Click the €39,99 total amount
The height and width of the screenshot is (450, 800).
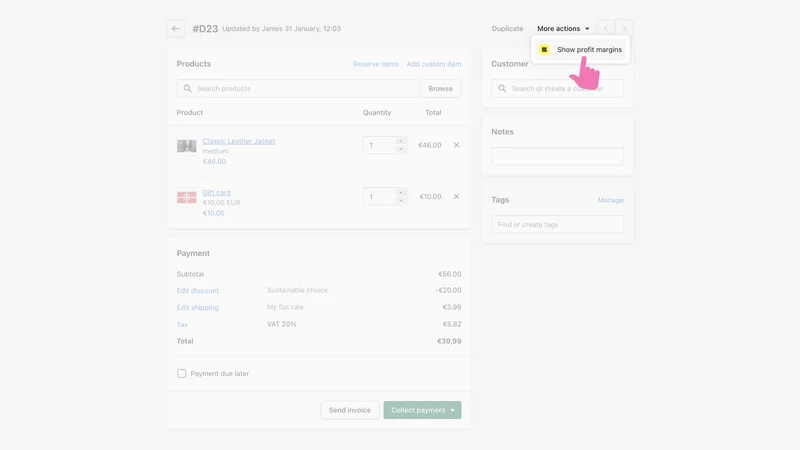(x=449, y=341)
